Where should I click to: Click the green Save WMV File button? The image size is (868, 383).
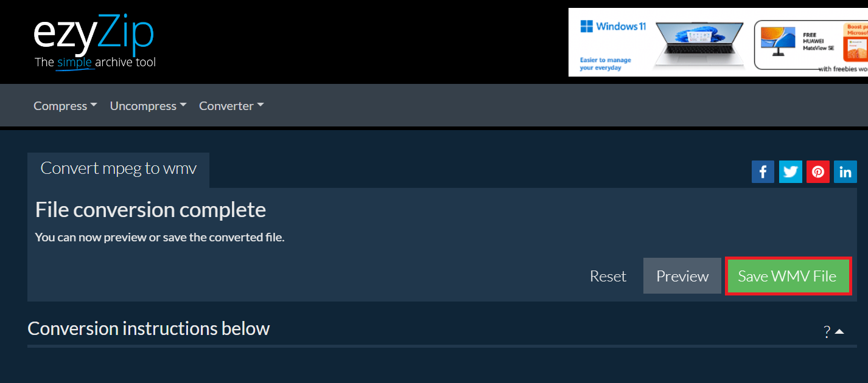click(x=787, y=277)
